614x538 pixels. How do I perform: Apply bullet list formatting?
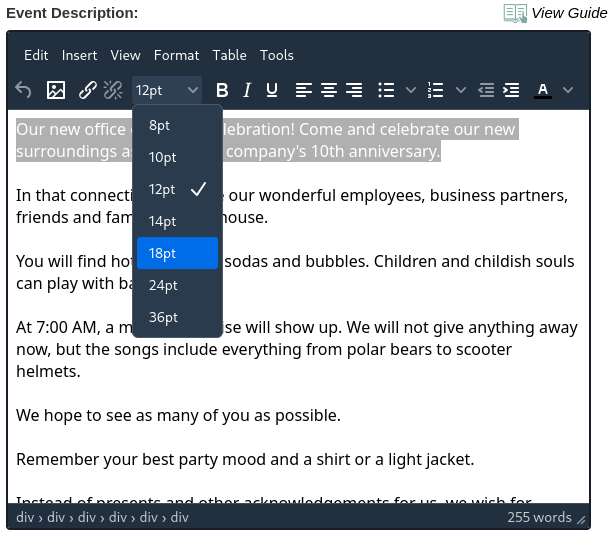tap(386, 90)
